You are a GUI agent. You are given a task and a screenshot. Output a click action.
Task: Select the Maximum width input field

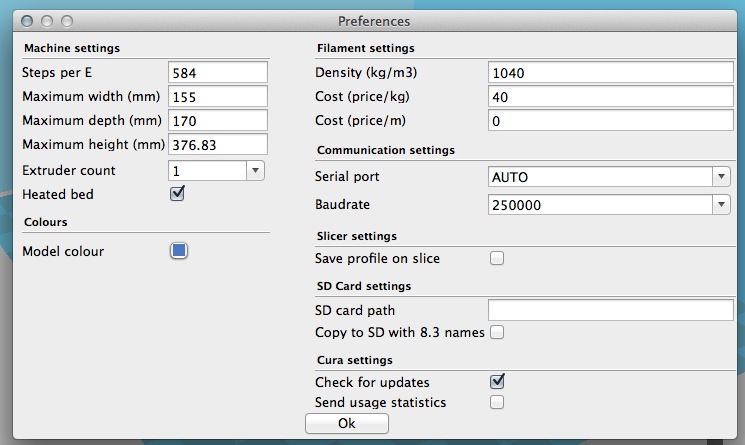(x=217, y=97)
